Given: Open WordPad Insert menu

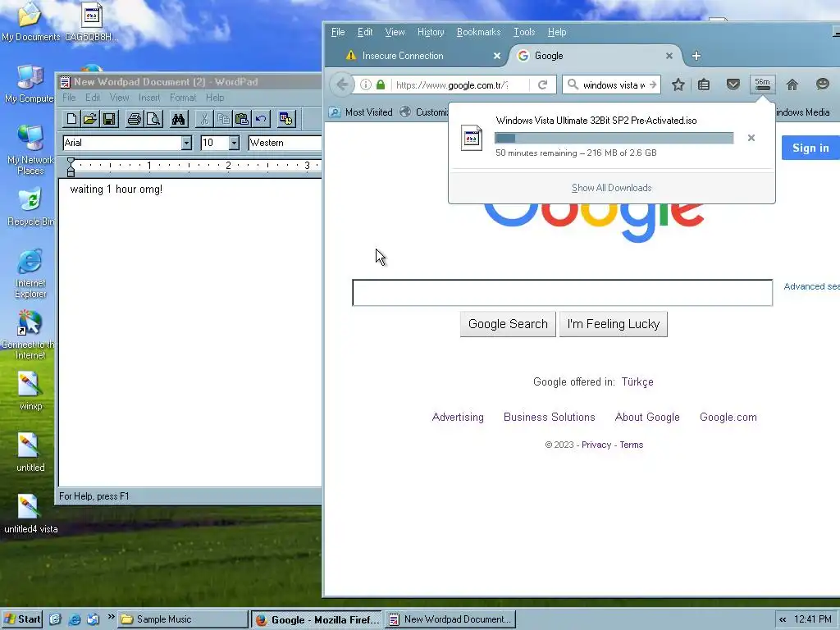Looking at the screenshot, I should pos(149,98).
